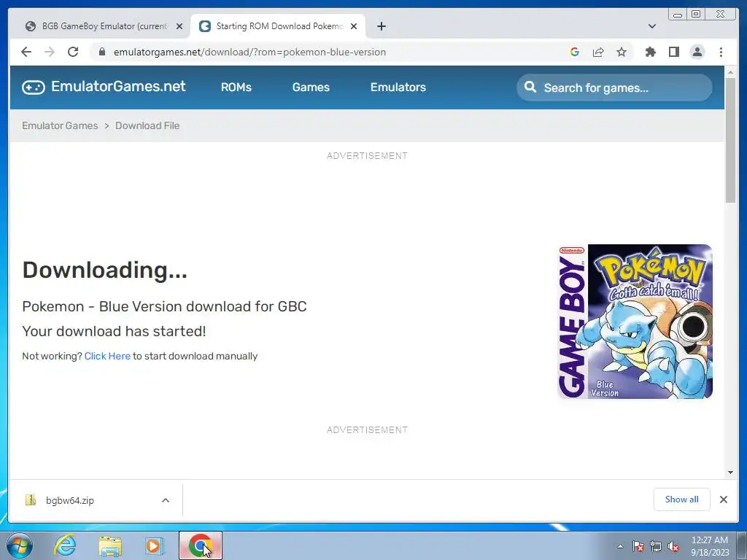This screenshot has height=560, width=747.
Task: Click the Download File breadcrumb
Action: point(147,125)
